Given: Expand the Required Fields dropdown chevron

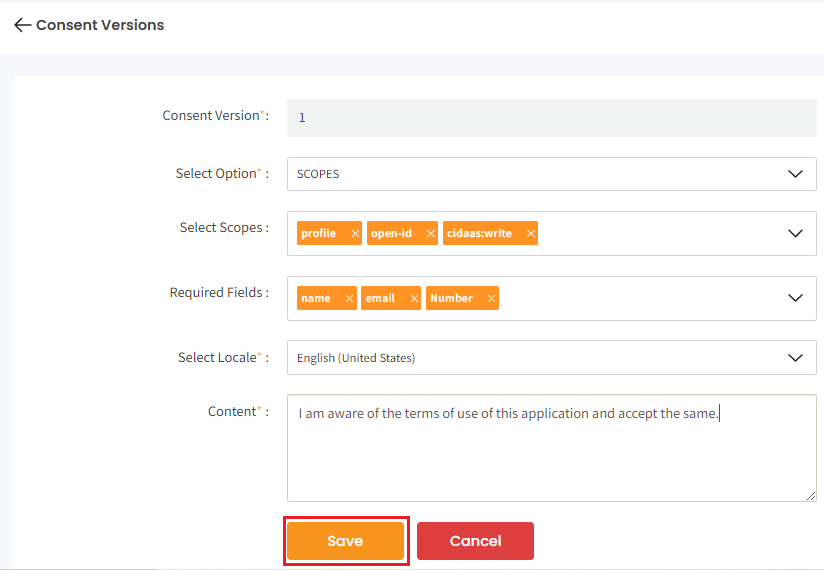Looking at the screenshot, I should 795,299.
